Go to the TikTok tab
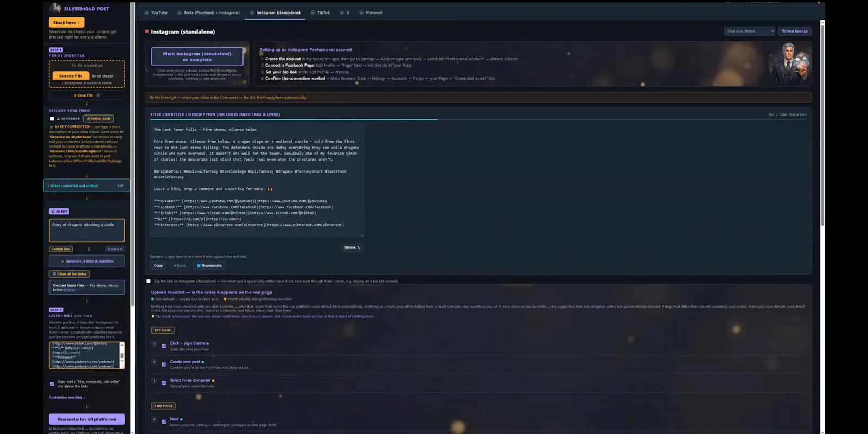The width and height of the screenshot is (868, 434). [x=320, y=12]
